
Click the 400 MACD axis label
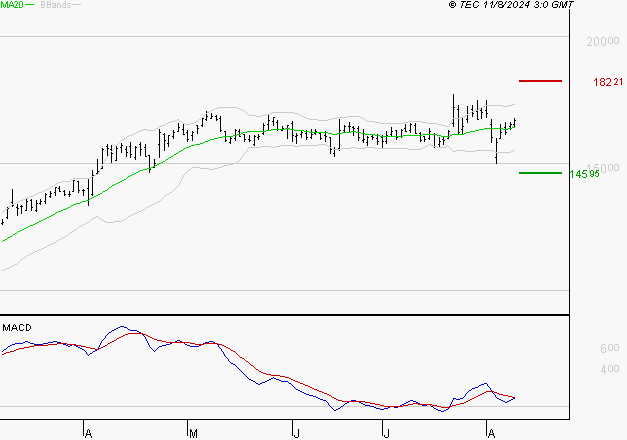[610, 369]
